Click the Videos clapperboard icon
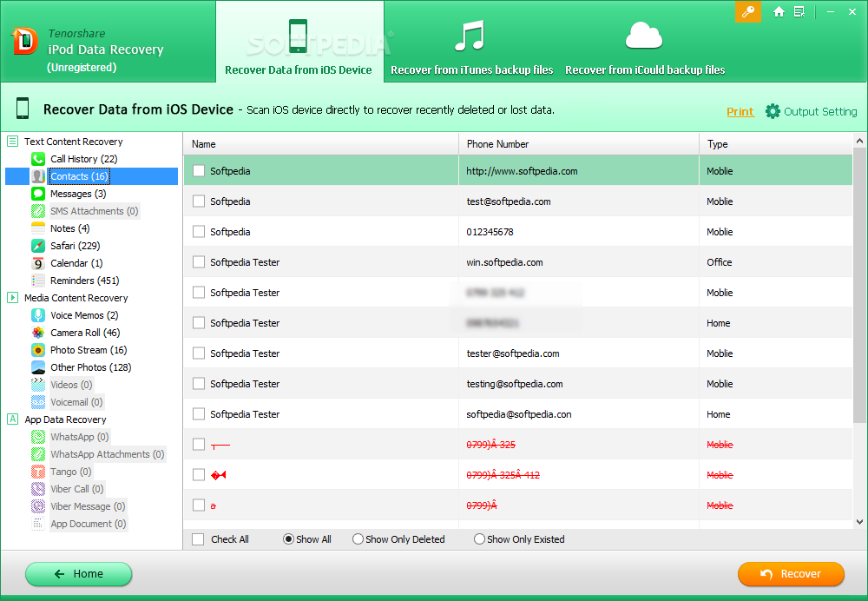This screenshot has height=601, width=868. 38,385
